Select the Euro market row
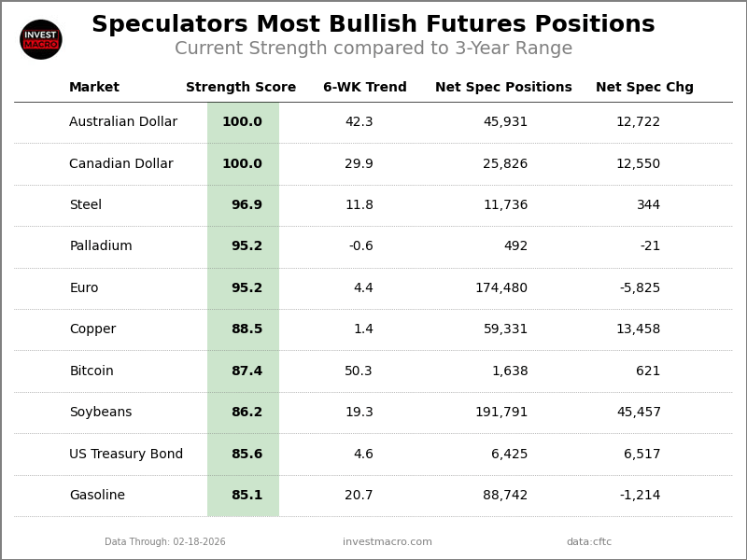Viewport: 747px width, 560px height. point(84,288)
